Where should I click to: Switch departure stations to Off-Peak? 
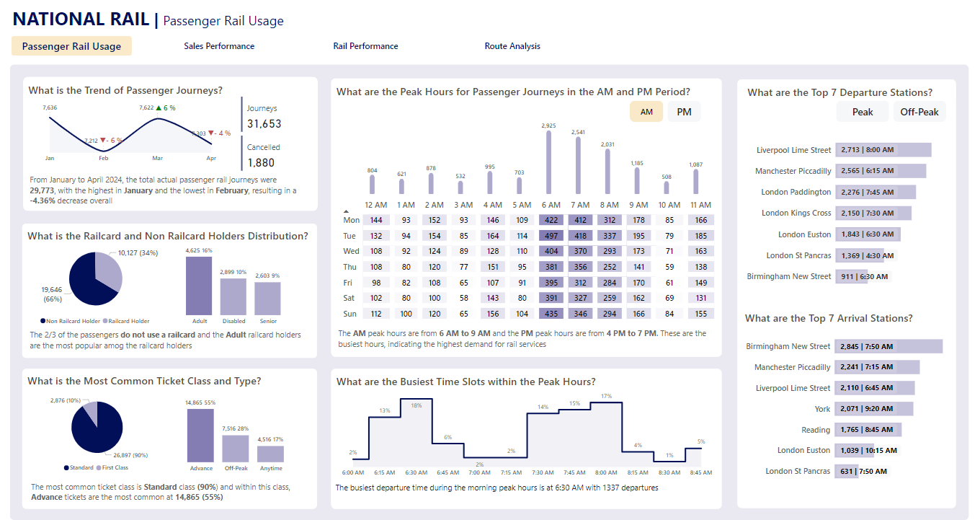(x=919, y=112)
